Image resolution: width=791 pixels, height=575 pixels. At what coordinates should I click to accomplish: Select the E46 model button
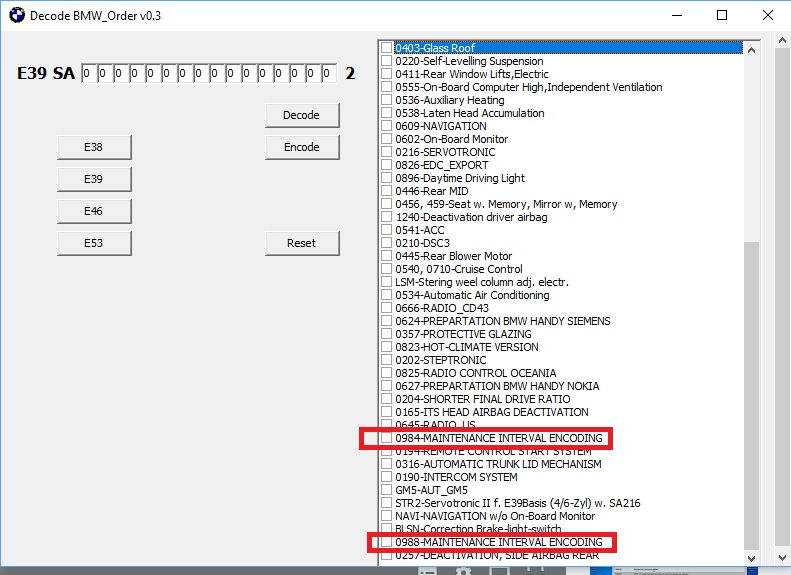(93, 211)
